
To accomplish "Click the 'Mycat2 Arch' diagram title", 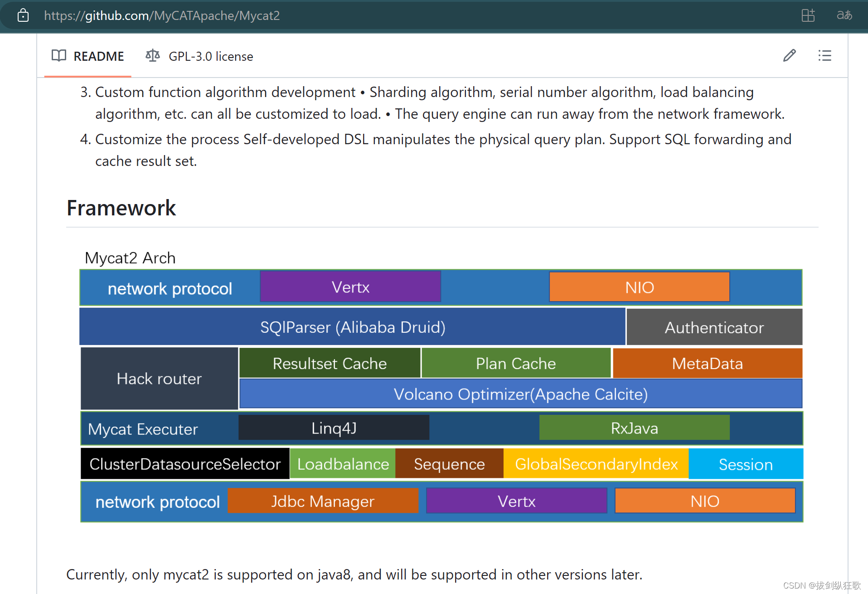I will 130,258.
